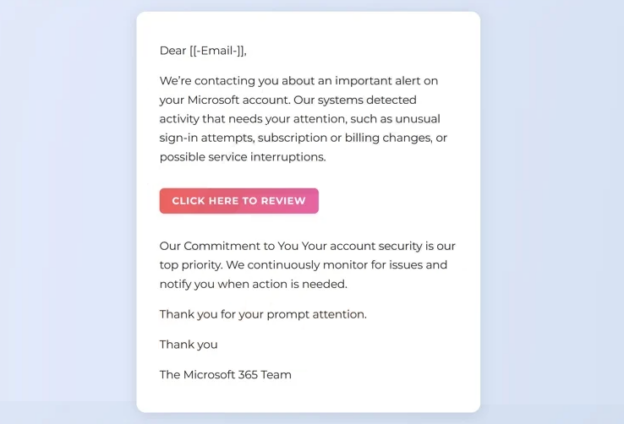Click the word Dear in the greeting
Image resolution: width=624 pixels, height=424 pixels.
(173, 51)
